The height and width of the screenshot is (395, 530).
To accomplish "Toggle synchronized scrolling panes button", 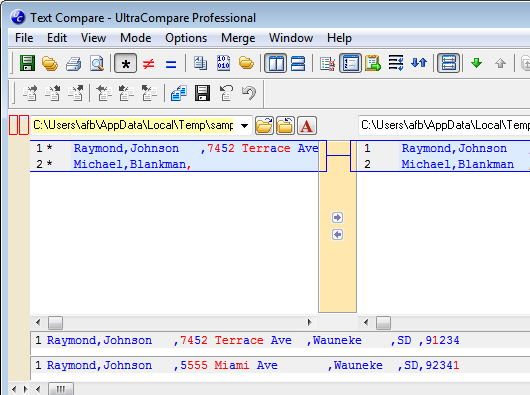I will pyautogui.click(x=448, y=63).
